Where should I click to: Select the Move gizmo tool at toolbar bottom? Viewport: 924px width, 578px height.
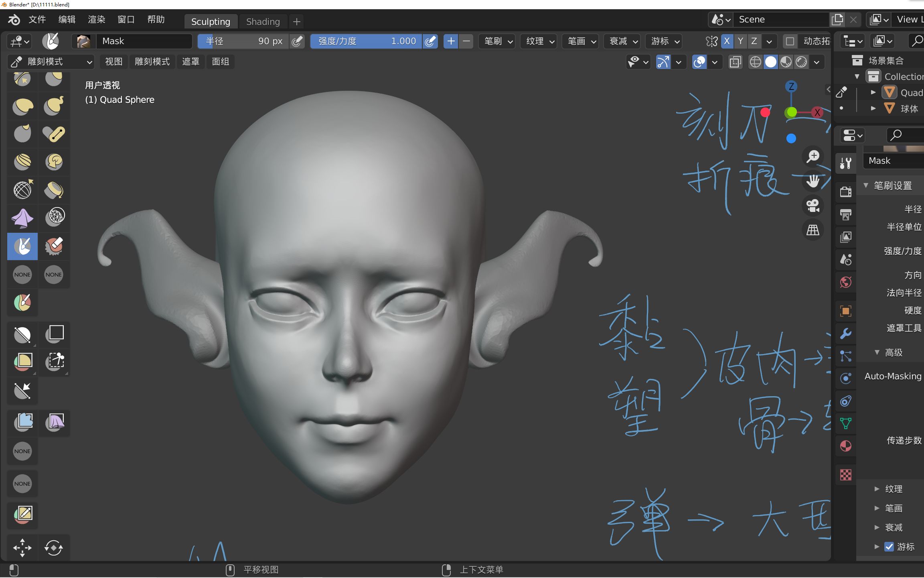point(22,547)
